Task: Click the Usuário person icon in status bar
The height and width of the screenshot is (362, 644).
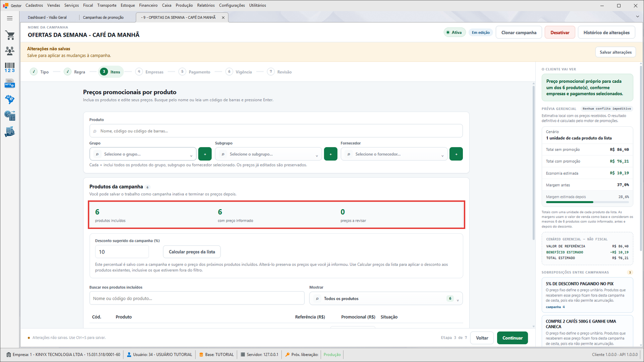Action: pos(129,355)
